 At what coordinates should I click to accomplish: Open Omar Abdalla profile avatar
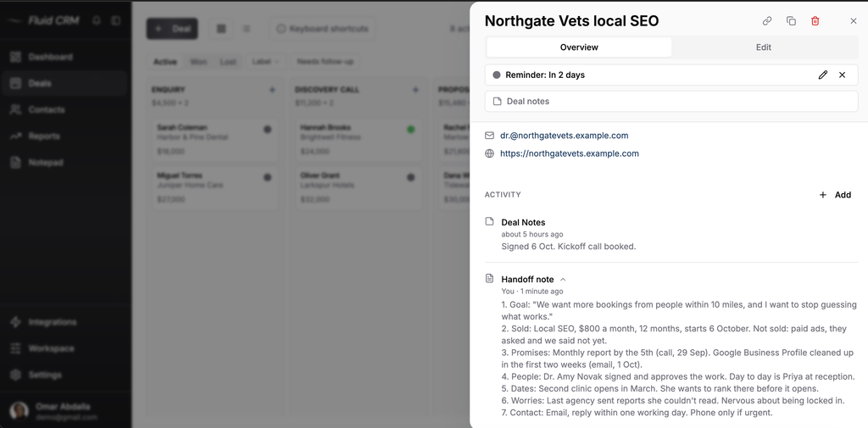coord(19,411)
